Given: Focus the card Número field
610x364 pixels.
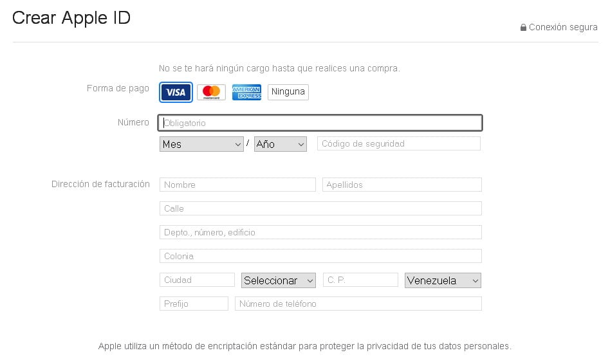Looking at the screenshot, I should click(x=320, y=123).
